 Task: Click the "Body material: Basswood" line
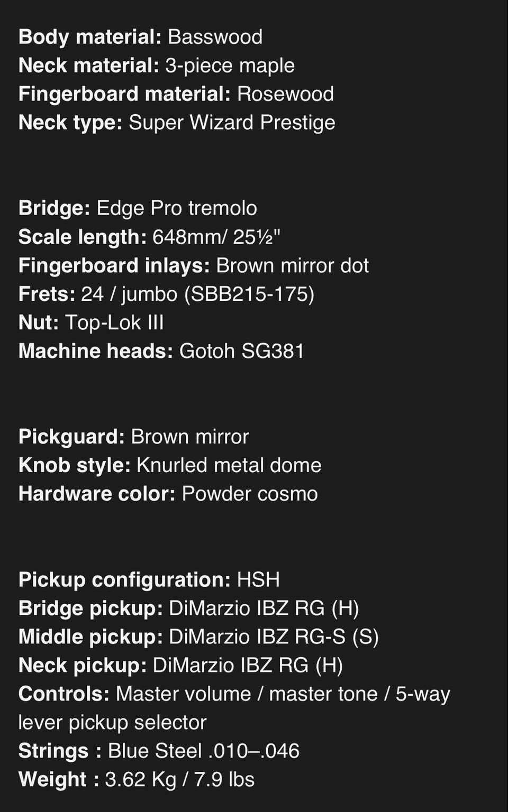(x=140, y=37)
